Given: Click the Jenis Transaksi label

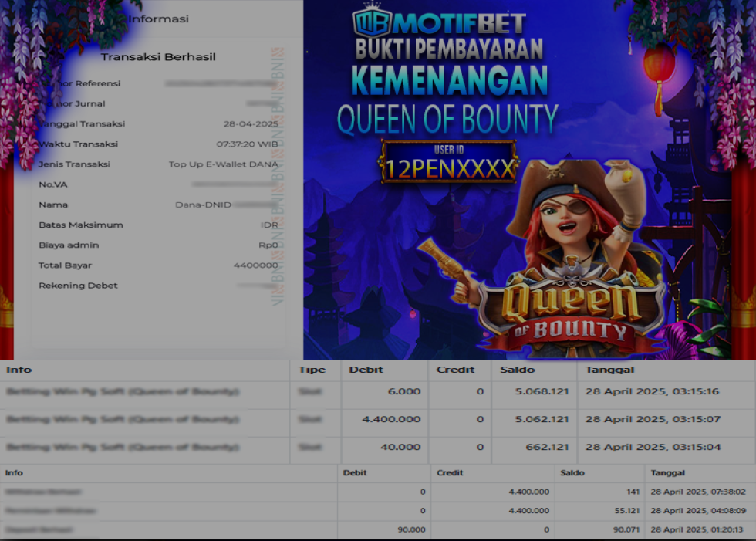Looking at the screenshot, I should coord(74,164).
